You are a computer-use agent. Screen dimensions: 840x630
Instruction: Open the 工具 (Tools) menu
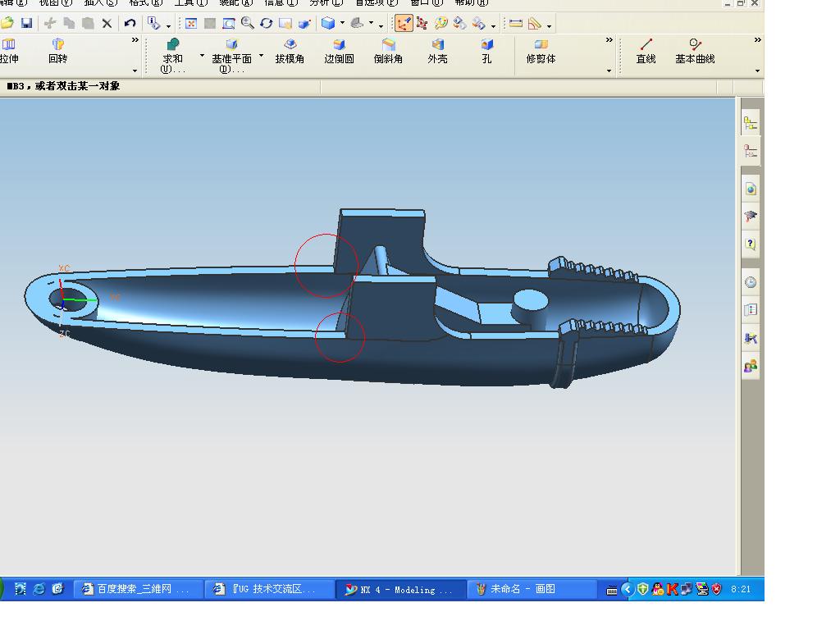(x=190, y=2)
